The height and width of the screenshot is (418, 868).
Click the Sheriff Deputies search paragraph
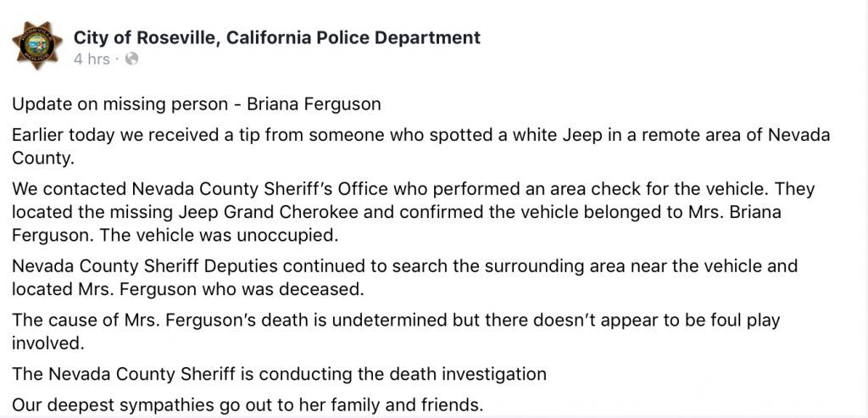[404, 277]
